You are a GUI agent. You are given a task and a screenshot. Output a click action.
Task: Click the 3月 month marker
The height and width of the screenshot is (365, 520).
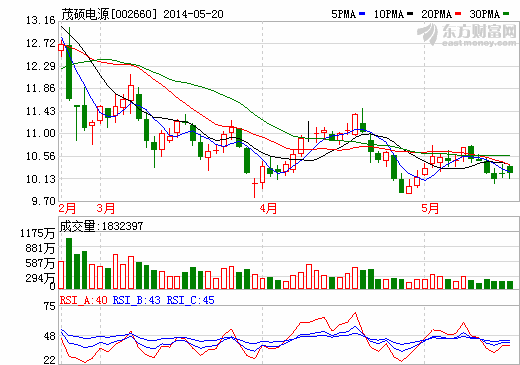[x=106, y=209]
